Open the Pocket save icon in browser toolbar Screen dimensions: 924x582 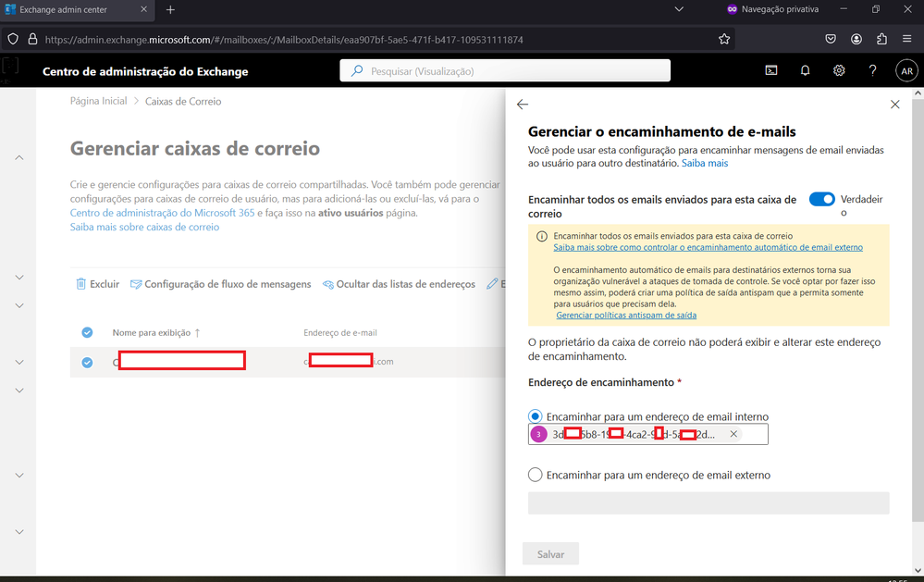pyautogui.click(x=831, y=39)
